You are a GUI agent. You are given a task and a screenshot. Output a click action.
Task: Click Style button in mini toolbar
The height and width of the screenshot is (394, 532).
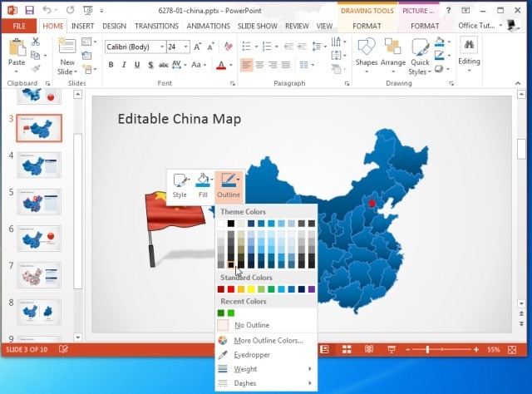click(180, 185)
